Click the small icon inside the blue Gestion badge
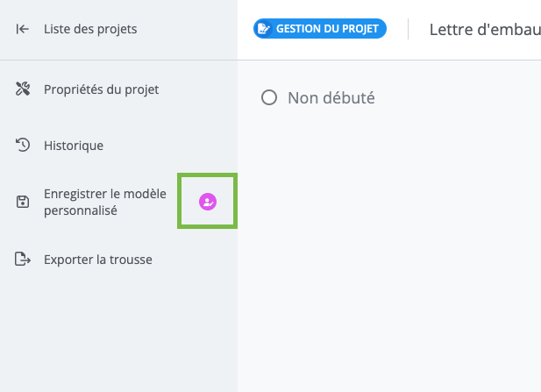 tap(264, 29)
